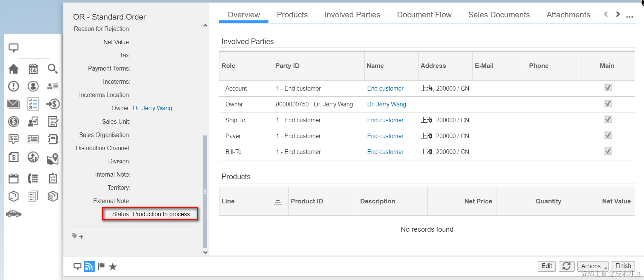Screen dimensions: 644x280
Task: Open the envelope mail icon
Action: (x=14, y=104)
